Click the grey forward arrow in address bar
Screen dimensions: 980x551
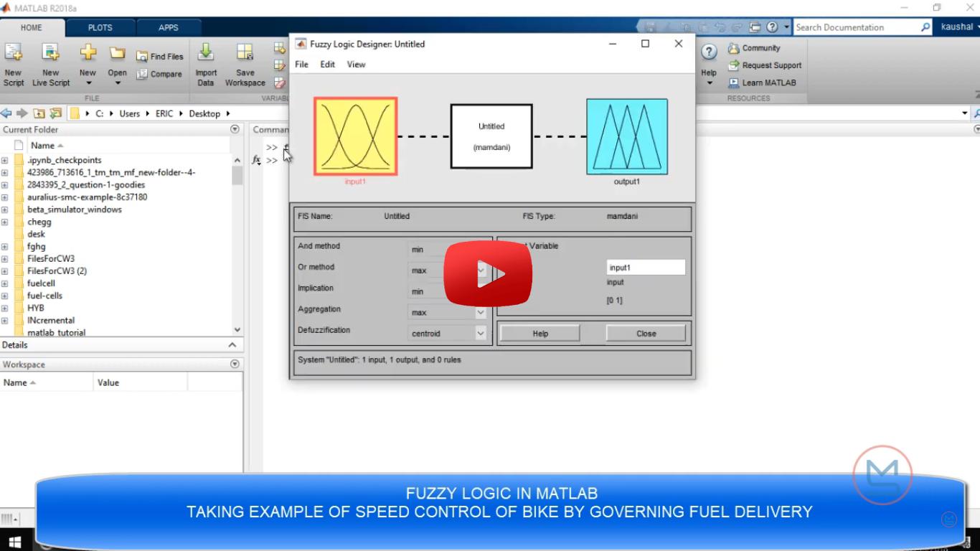pyautogui.click(x=22, y=113)
